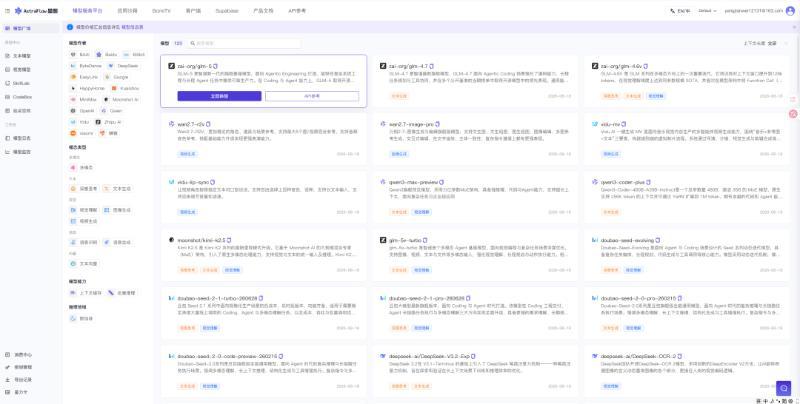Copy the deepseek-ai/DeepSeek-V3.2-Exp model name

pos(473,356)
